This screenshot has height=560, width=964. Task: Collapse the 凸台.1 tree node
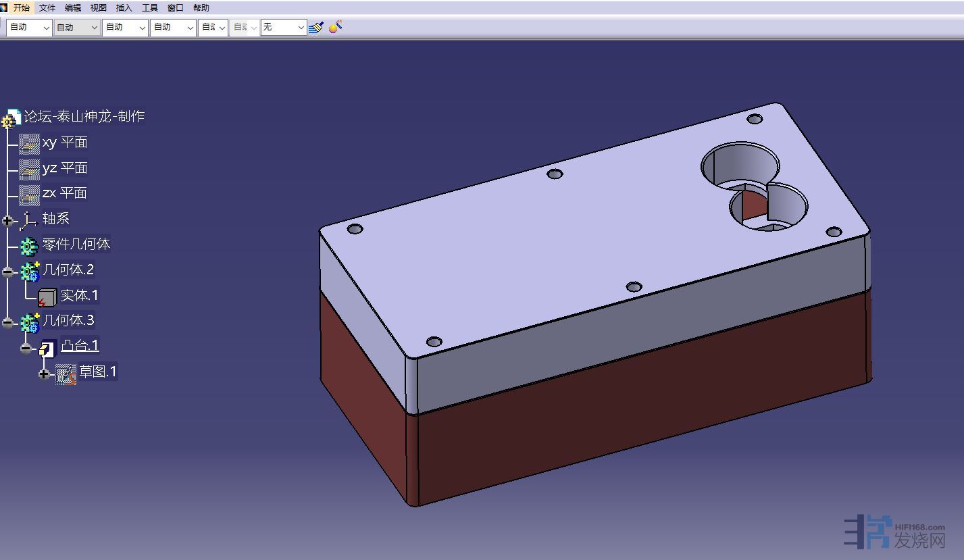(26, 349)
